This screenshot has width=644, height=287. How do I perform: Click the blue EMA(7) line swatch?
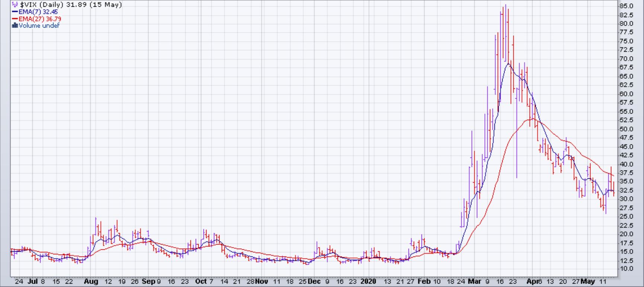pos(15,12)
